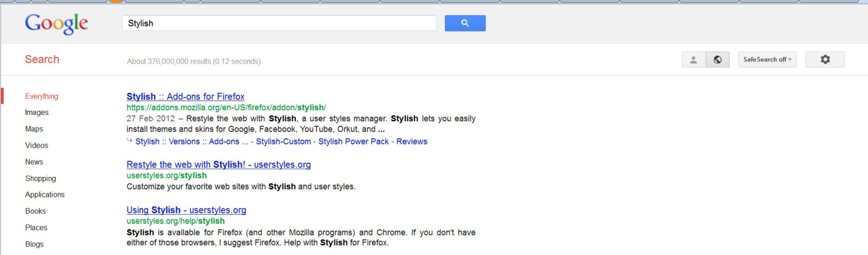868x255 pixels.
Task: Filter results by Maps
Action: 34,129
